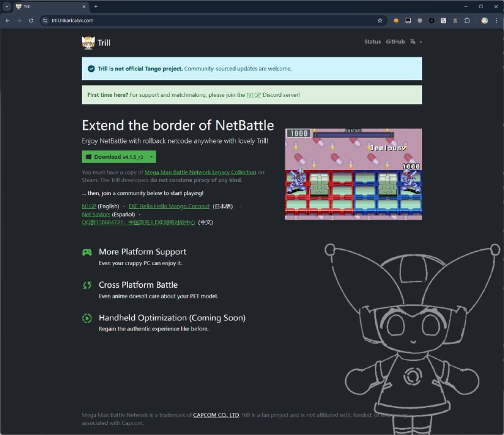
Task: Open the Status page in navbar
Action: 372,42
